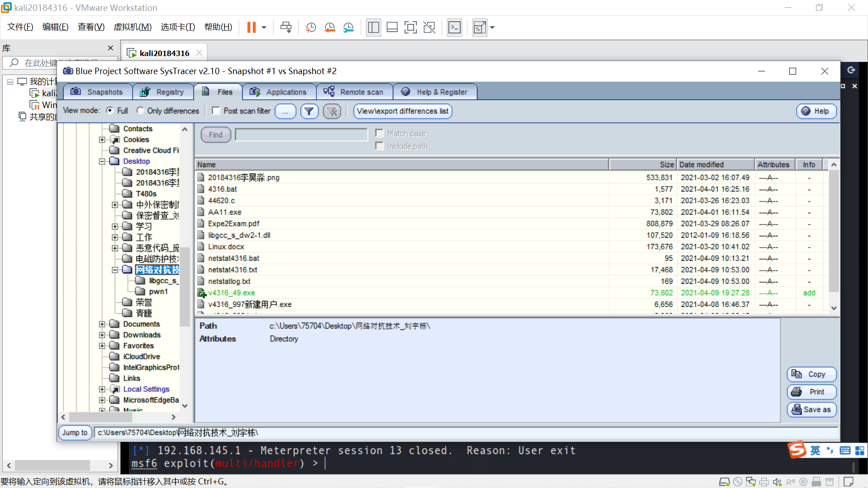Click the v4316_49.exe added file icon
The width and height of the screenshot is (868, 488).
(202, 293)
